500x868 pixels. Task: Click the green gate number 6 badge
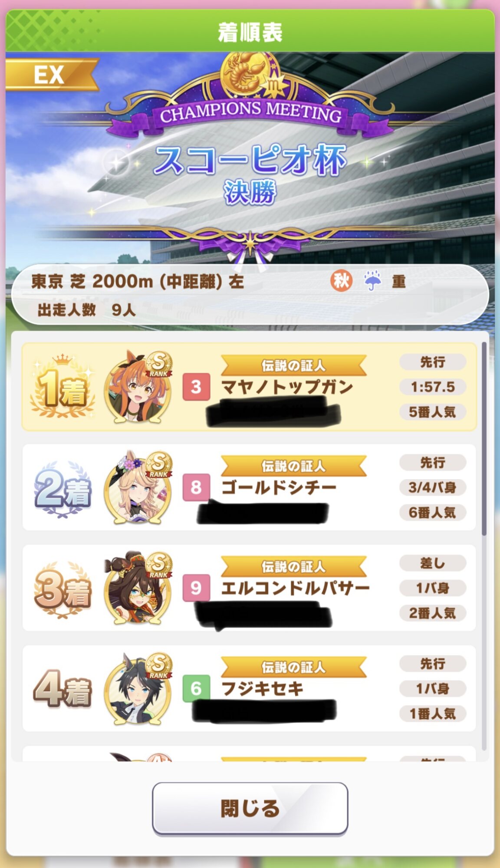coord(196,689)
